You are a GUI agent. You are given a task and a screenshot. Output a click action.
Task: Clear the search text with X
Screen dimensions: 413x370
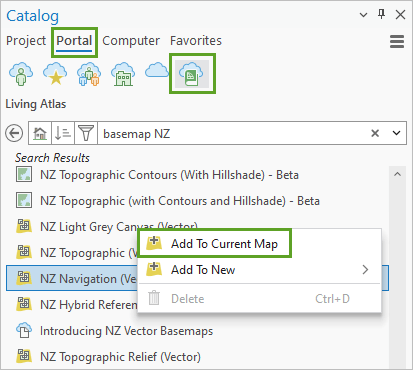point(375,133)
